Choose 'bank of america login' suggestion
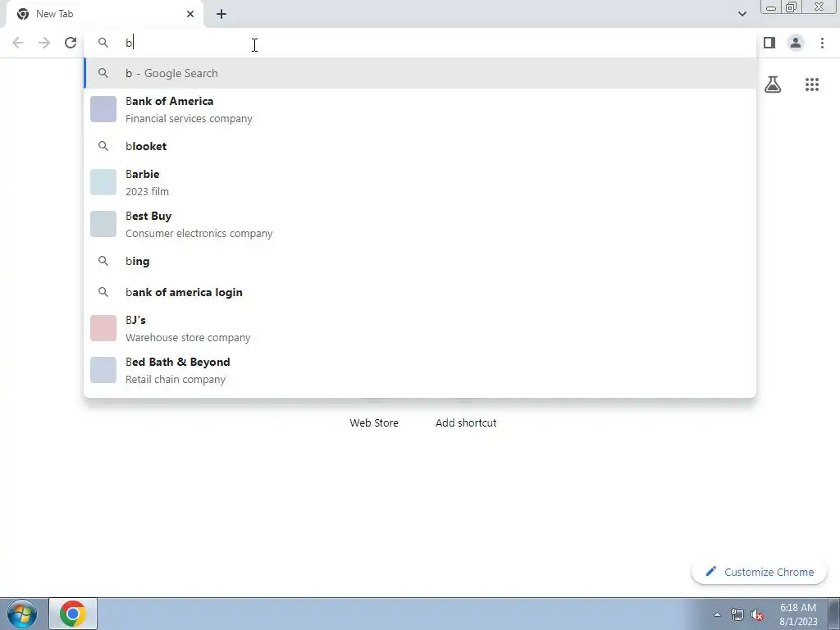Viewport: 840px width, 630px height. click(420, 292)
